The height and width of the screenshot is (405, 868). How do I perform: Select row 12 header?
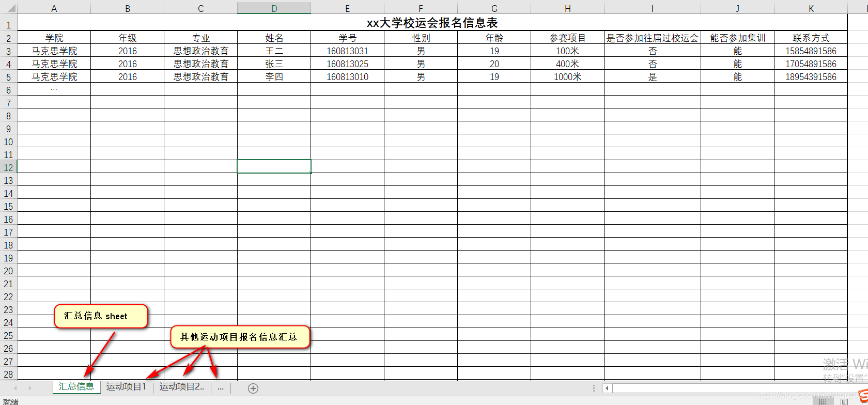click(8, 167)
